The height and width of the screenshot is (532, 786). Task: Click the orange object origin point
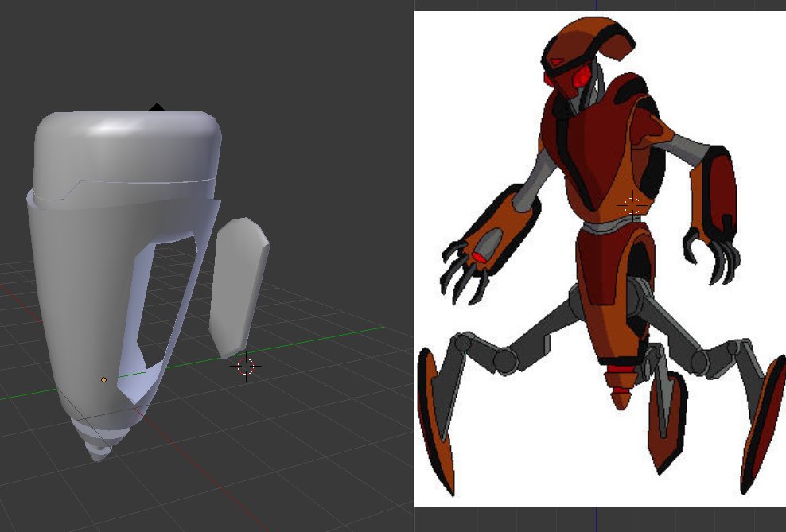pos(104,381)
